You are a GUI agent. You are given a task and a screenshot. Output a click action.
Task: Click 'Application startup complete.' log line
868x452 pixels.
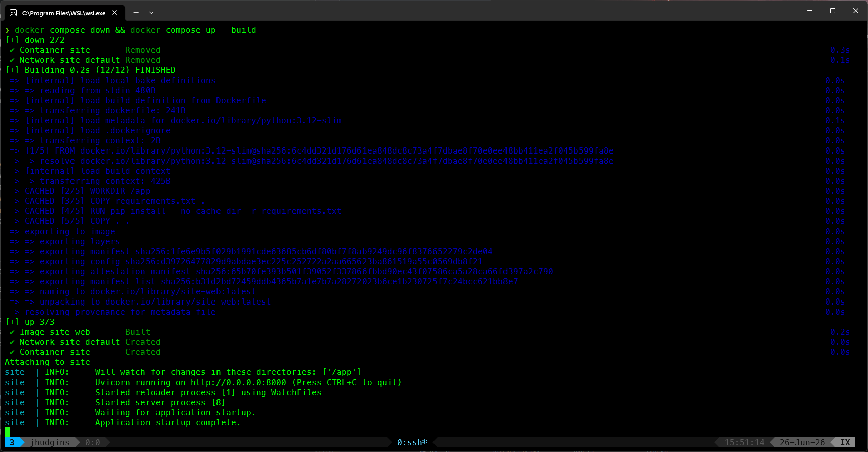tap(123, 423)
